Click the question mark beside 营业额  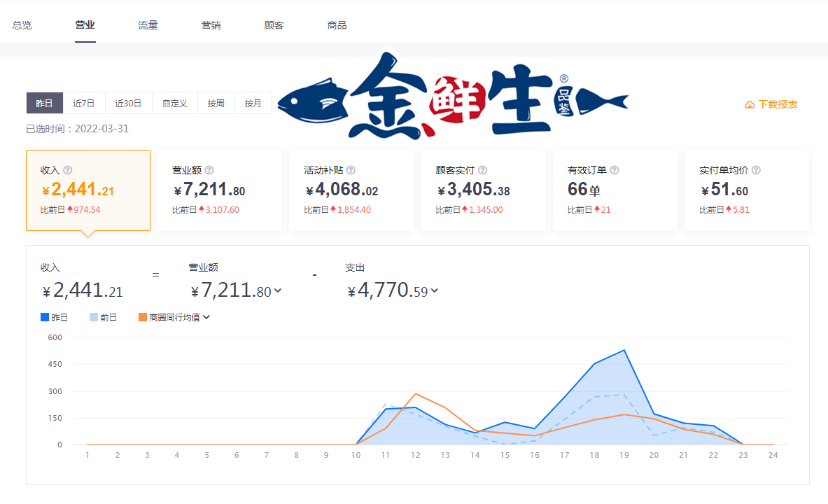coord(209,169)
